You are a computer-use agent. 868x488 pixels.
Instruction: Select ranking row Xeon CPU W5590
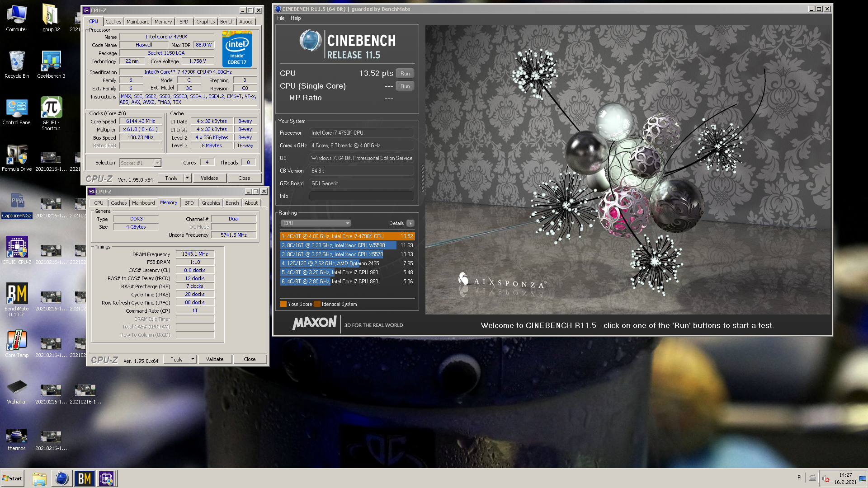347,245
